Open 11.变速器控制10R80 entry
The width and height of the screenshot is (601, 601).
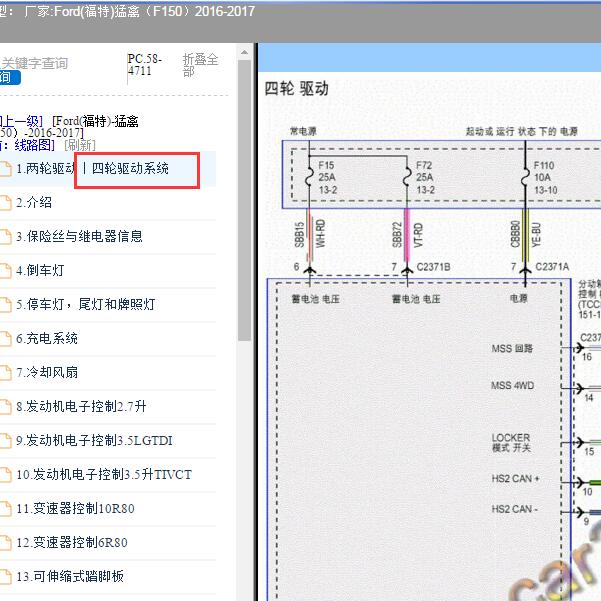point(76,509)
